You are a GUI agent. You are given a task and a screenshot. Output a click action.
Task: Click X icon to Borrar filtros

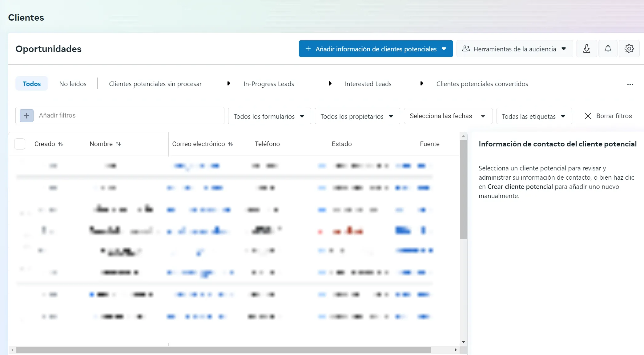click(x=588, y=116)
